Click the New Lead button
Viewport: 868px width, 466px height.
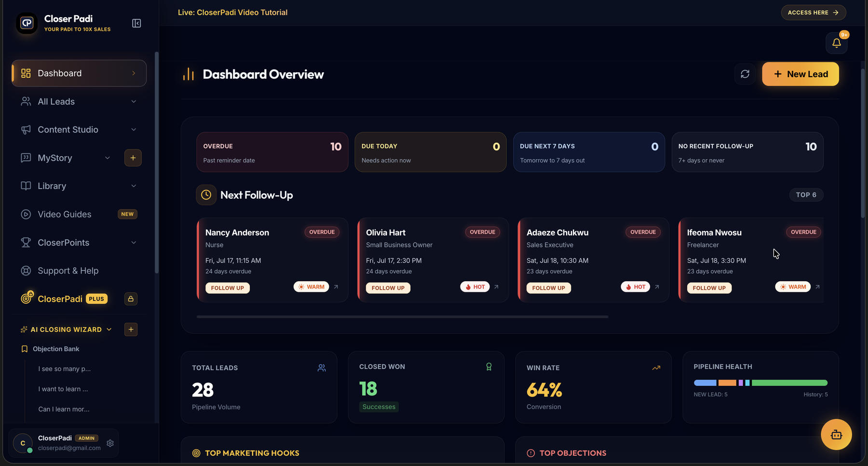(800, 74)
